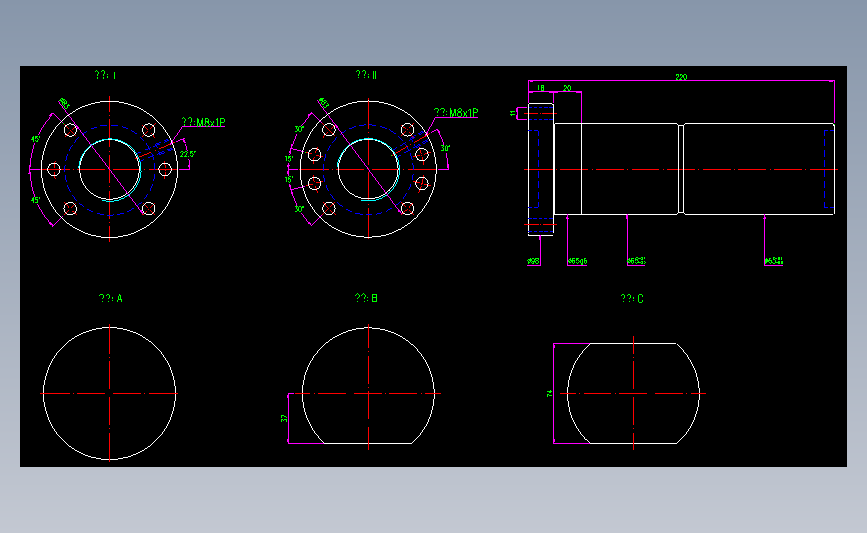Viewport: 867px width, 533px height.
Task: Select the 20 length dimension
Action: (567, 88)
